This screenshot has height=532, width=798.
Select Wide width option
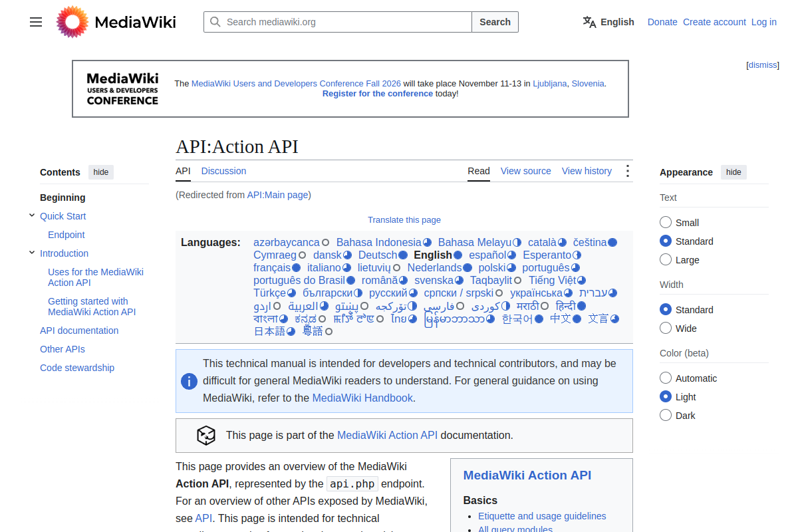pyautogui.click(x=666, y=328)
